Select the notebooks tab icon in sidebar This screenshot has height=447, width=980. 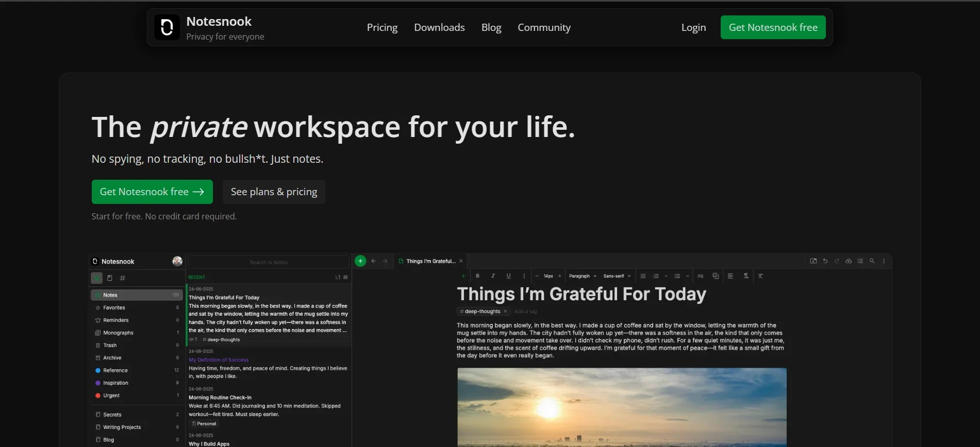pos(109,278)
